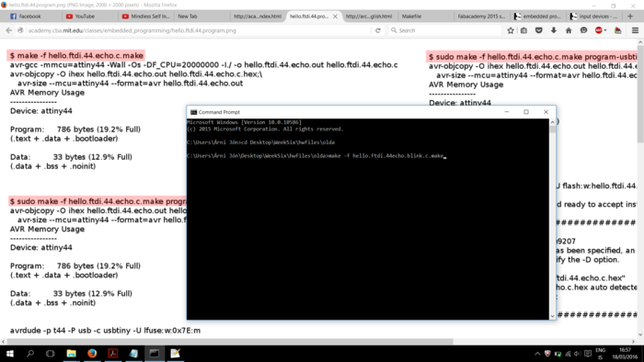Click the Command Prompt scroll up arrow

[x=552, y=122]
